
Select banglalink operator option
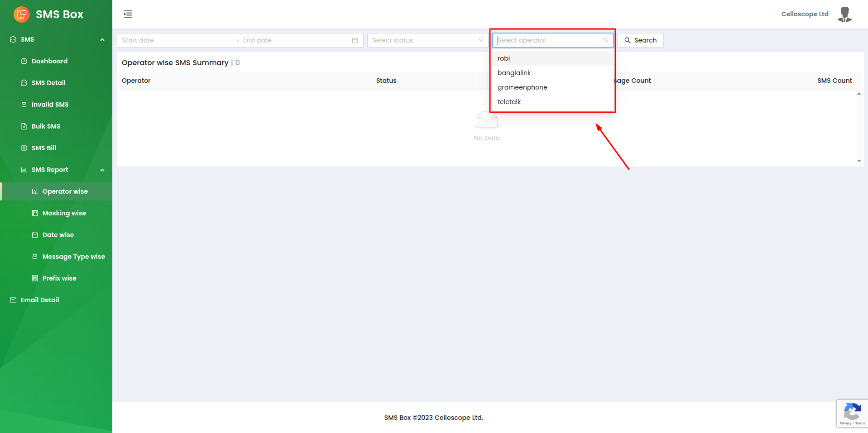coord(514,73)
